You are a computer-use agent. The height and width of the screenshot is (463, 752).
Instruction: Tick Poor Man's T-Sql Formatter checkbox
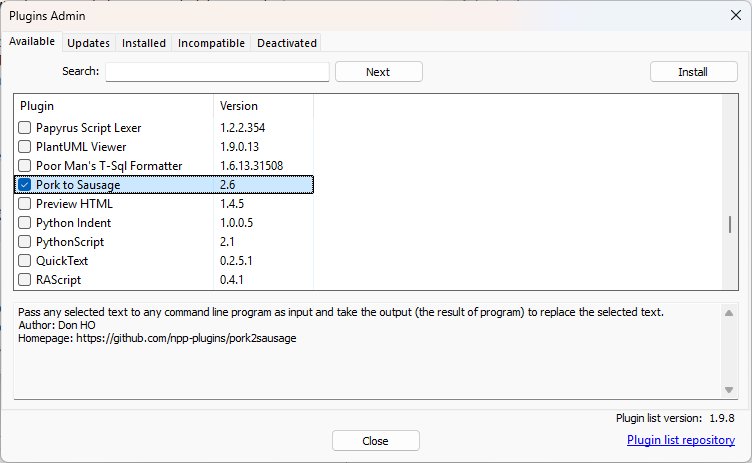coord(24,166)
